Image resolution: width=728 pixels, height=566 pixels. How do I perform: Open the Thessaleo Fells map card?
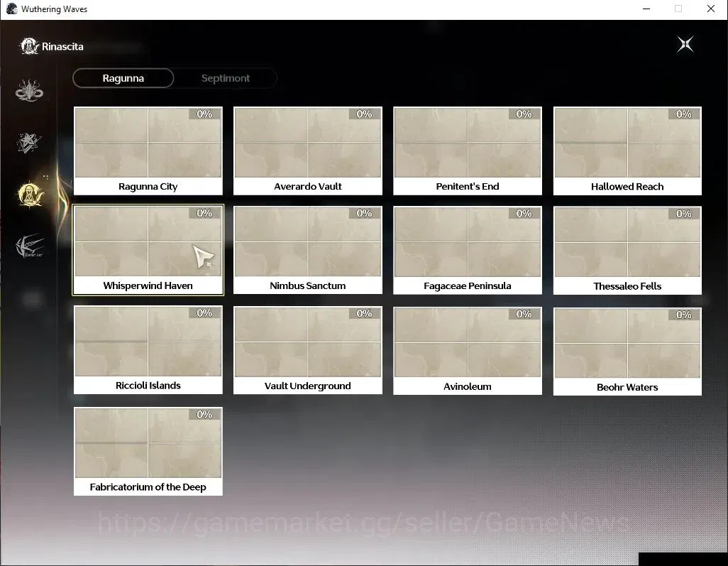click(x=627, y=251)
